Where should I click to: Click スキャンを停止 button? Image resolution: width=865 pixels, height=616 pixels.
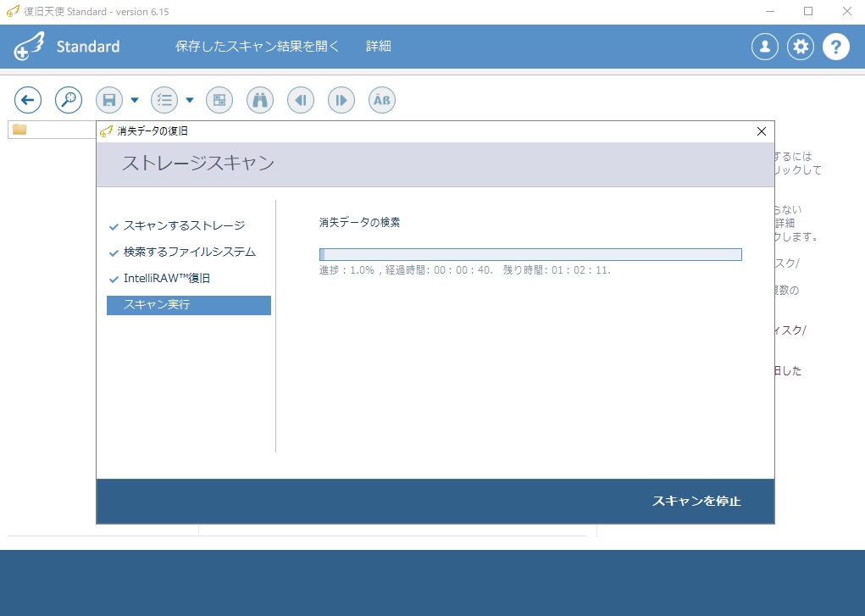coord(696,501)
